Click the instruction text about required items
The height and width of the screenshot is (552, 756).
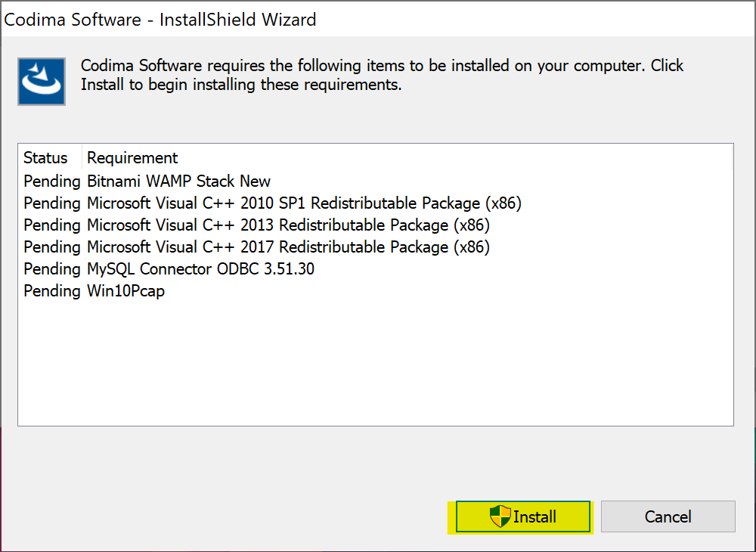tap(382, 75)
